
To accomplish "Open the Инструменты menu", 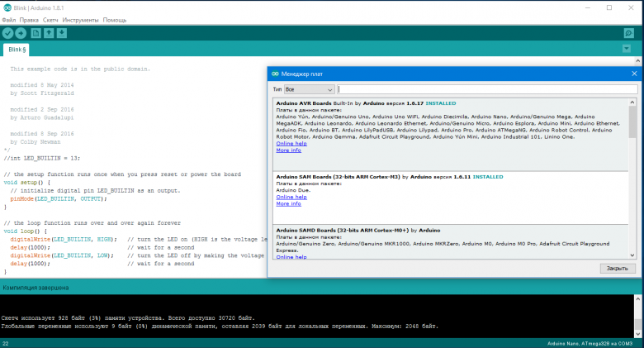I will [81, 20].
